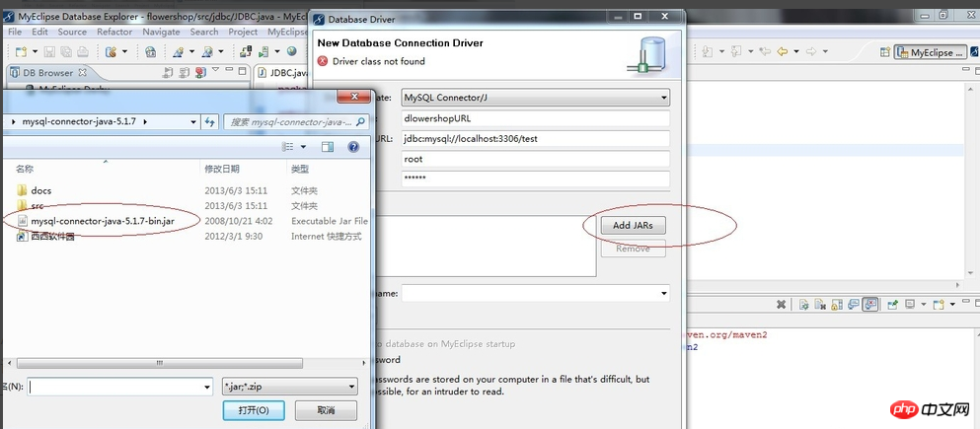980x429 pixels.
Task: Click the docs folder icon
Action: click(22, 190)
